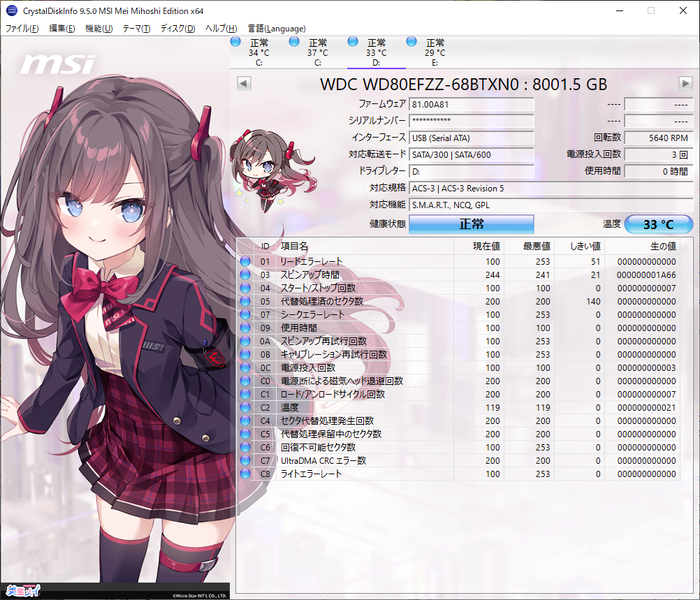Click the status orb for attribute 0A スピンアップ再試行回数

(x=245, y=341)
